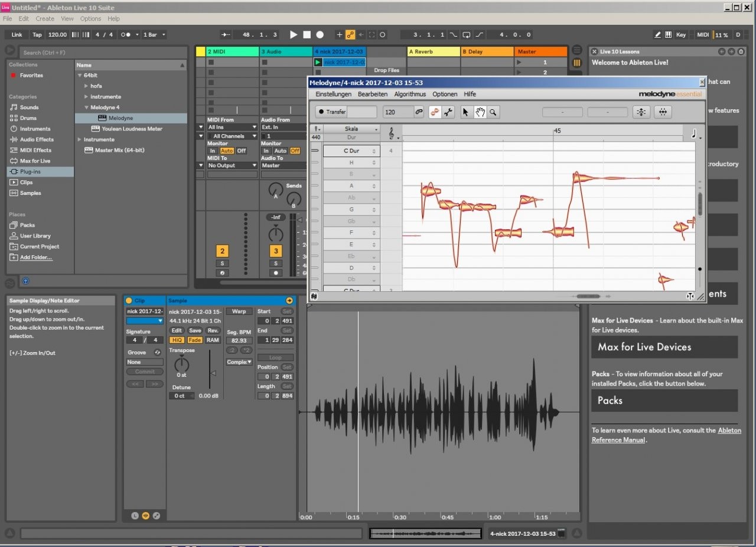
Task: Select the Melodyne hand scroll tool
Action: coord(480,112)
